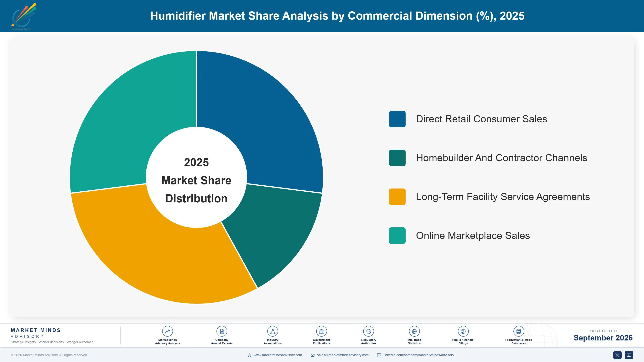The width and height of the screenshot is (644, 362).
Task: Click the 'September 2026' published date
Action: pyautogui.click(x=603, y=338)
